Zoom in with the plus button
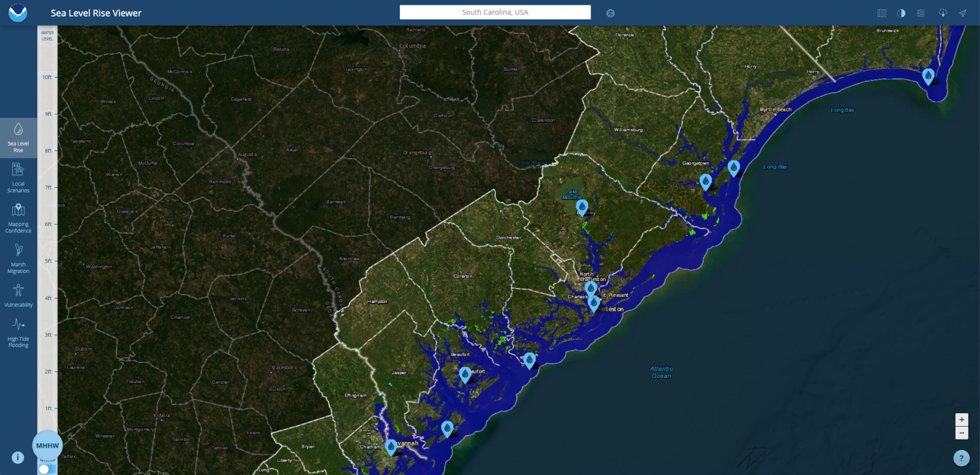 point(962,419)
